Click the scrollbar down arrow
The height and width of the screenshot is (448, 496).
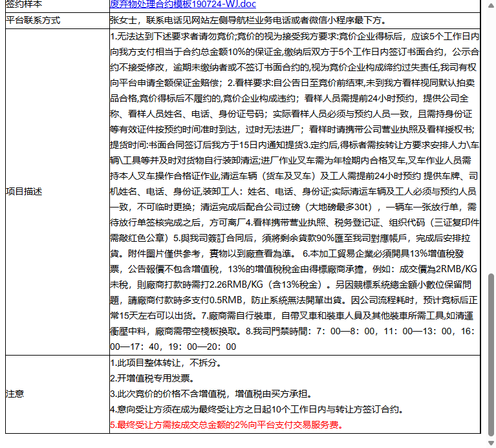[x=491, y=443]
